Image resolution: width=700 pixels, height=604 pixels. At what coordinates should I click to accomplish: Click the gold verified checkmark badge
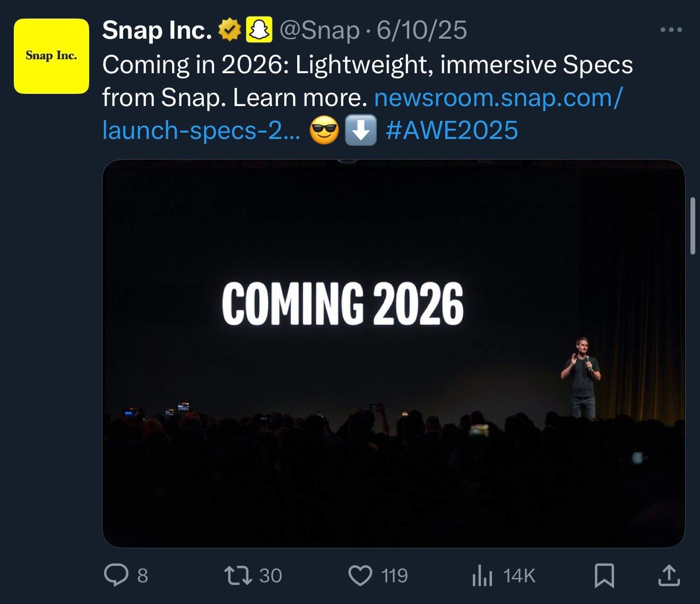[x=230, y=30]
